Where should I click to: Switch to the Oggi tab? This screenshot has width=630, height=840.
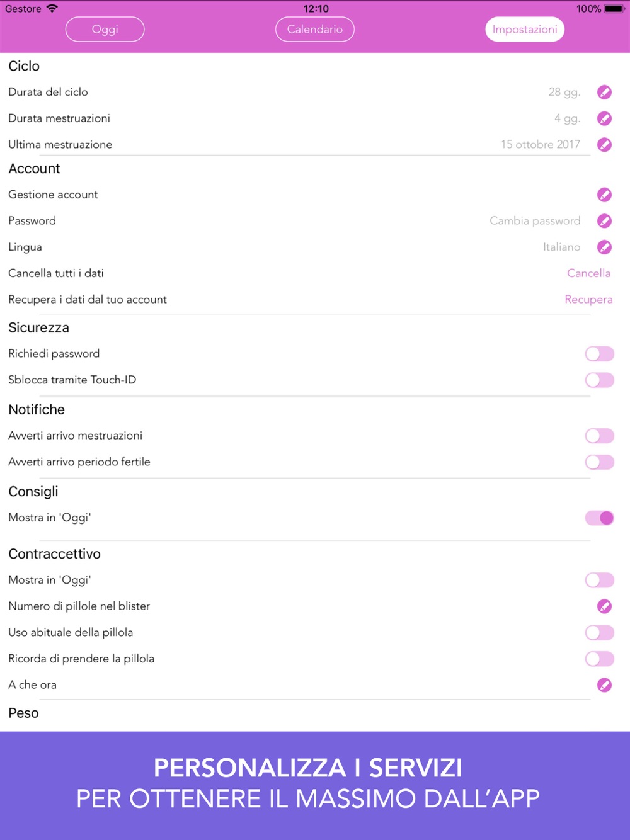tap(105, 30)
